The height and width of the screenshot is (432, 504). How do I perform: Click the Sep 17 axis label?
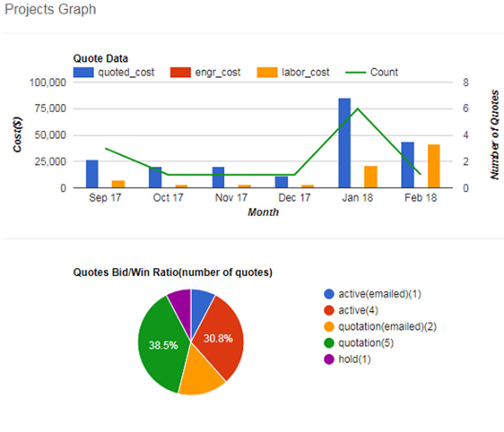[x=105, y=198]
